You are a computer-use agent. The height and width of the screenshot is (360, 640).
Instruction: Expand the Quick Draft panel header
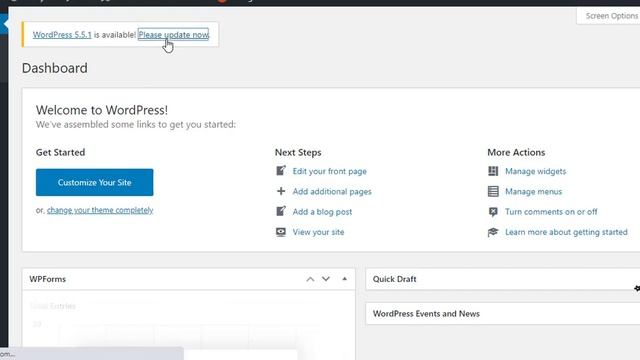[x=503, y=279]
